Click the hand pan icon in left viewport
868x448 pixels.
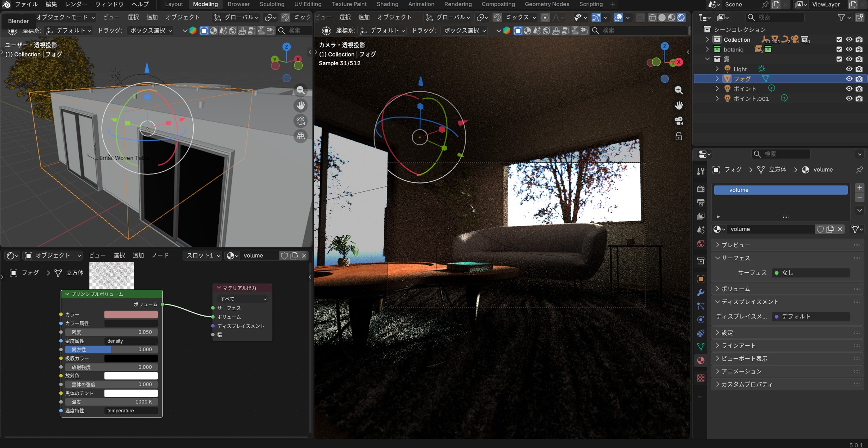click(x=300, y=105)
